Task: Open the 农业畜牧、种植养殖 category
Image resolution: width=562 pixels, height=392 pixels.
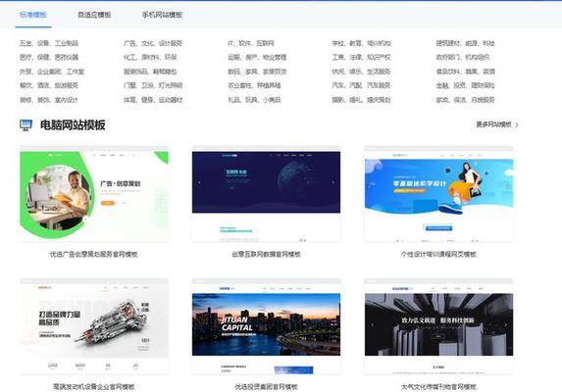Action: click(254, 85)
